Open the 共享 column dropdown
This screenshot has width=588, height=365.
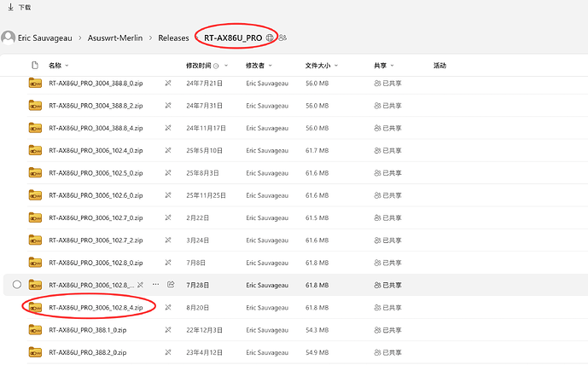click(393, 66)
